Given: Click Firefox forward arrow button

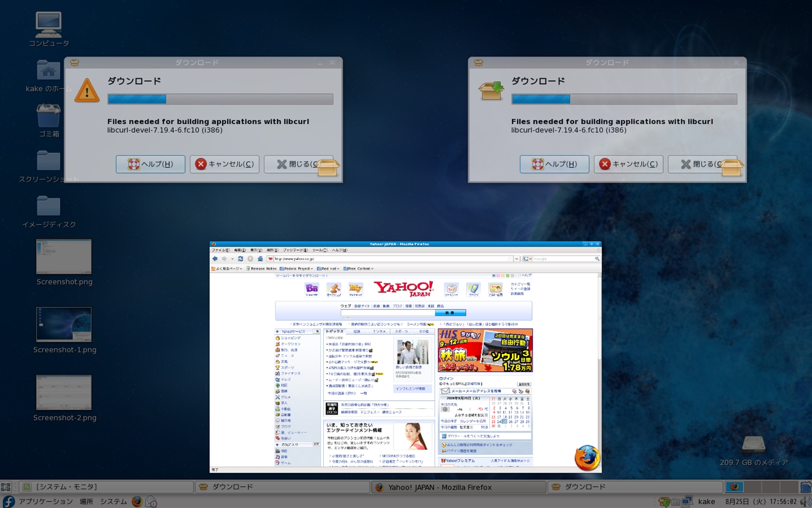Looking at the screenshot, I should pyautogui.click(x=224, y=259).
